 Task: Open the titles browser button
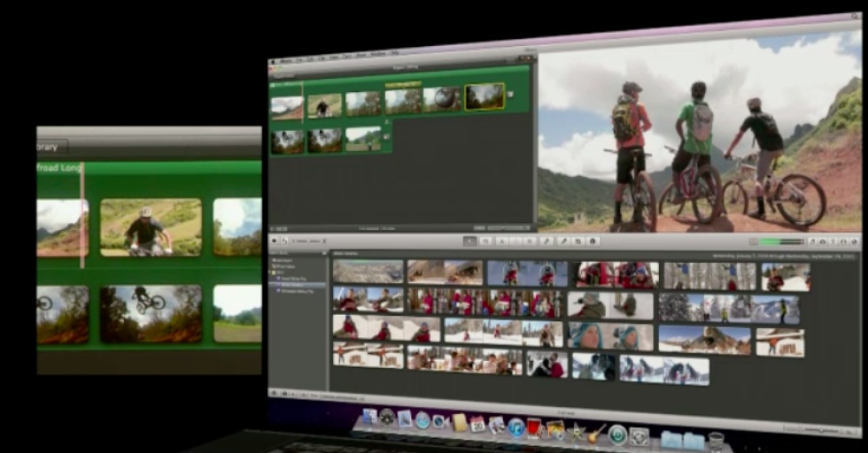click(x=833, y=242)
